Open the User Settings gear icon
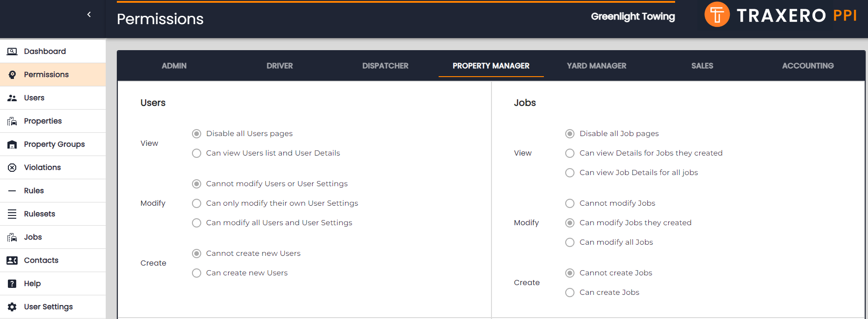Viewport: 868px width, 319px height. [12, 306]
